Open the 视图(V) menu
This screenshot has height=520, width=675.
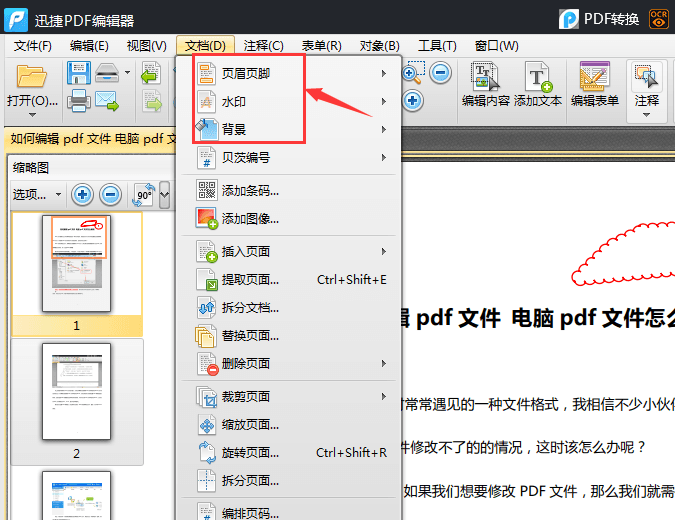[146, 46]
